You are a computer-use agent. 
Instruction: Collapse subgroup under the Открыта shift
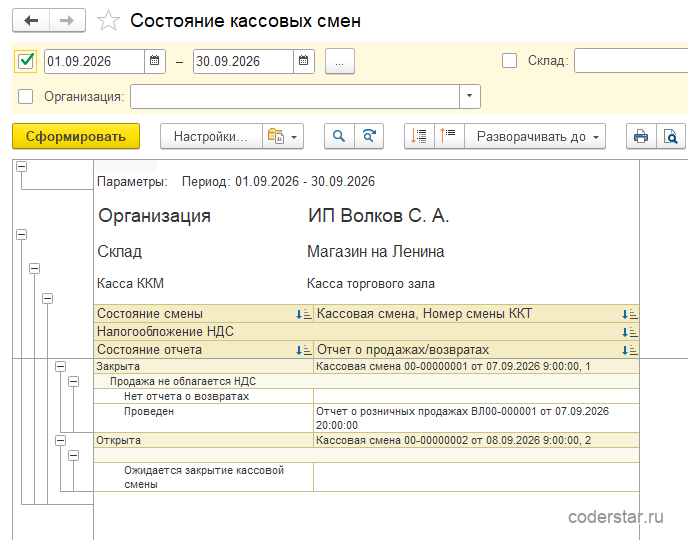pos(74,456)
